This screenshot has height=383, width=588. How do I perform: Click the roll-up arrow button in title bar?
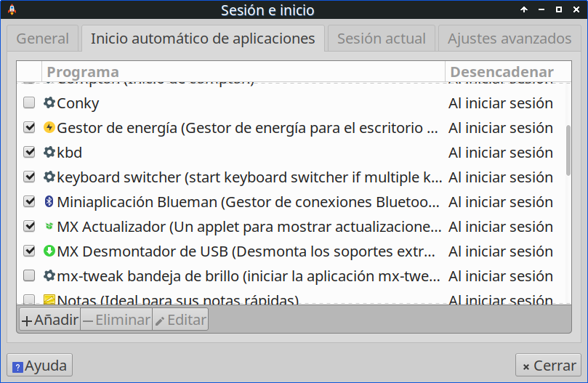524,9
